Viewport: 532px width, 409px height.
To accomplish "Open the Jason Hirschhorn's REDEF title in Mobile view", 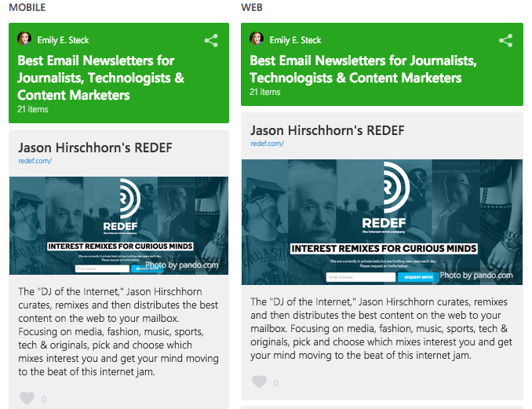I will (96, 148).
